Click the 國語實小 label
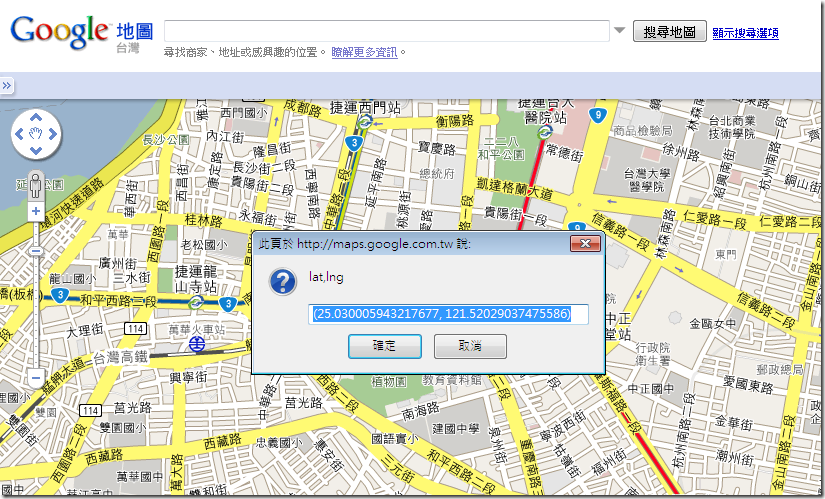Screen dimensions: 825x499 click(x=395, y=438)
